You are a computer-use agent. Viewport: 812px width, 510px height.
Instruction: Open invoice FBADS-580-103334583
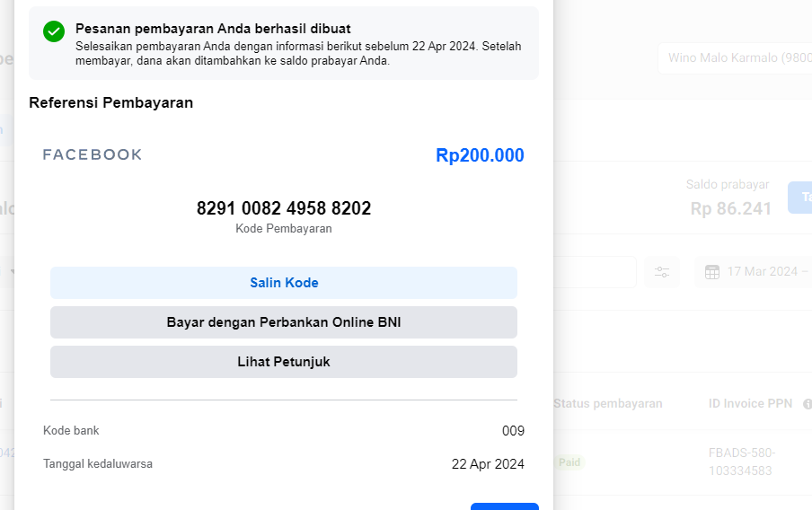741,462
